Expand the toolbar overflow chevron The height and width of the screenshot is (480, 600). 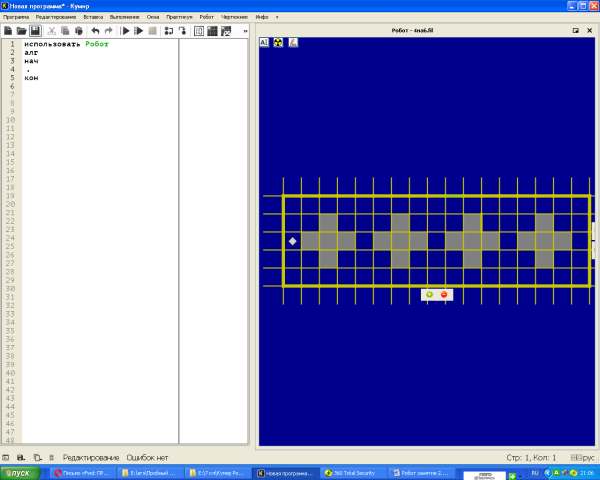coord(243,31)
